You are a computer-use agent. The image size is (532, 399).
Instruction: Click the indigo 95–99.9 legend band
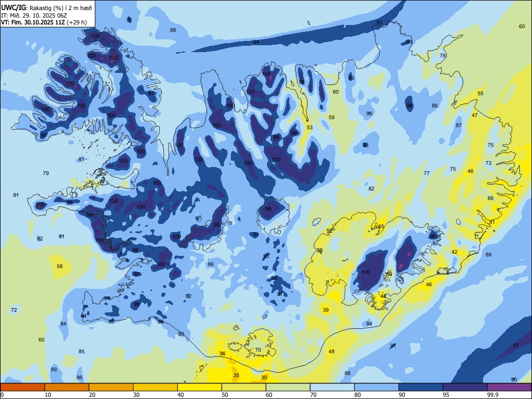click(465, 387)
